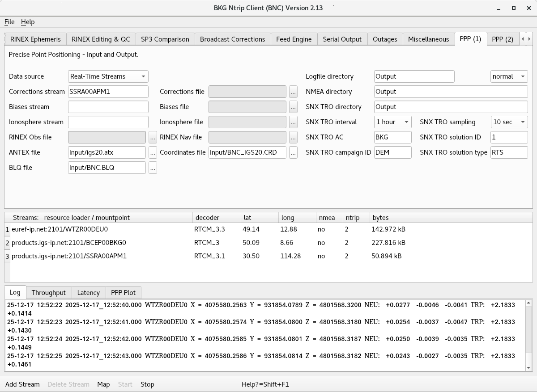The image size is (537, 392).
Task: Select the WTZR00DEU0 stream row
Action: tap(60, 229)
